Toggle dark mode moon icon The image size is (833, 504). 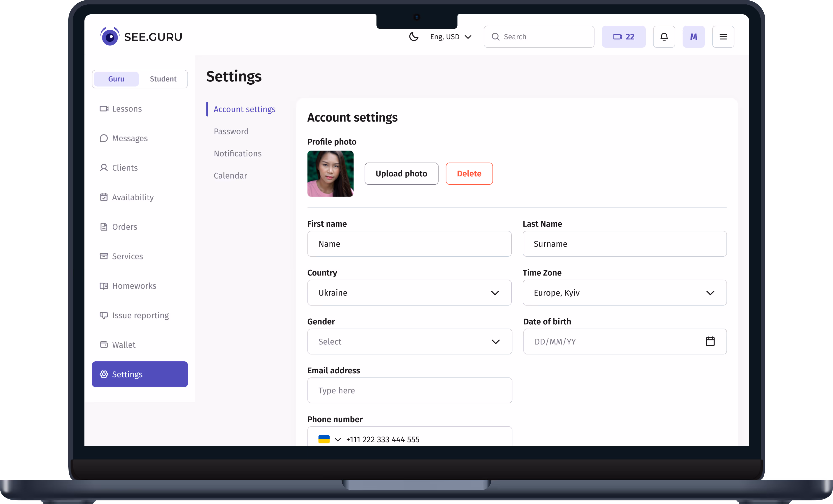coord(413,37)
